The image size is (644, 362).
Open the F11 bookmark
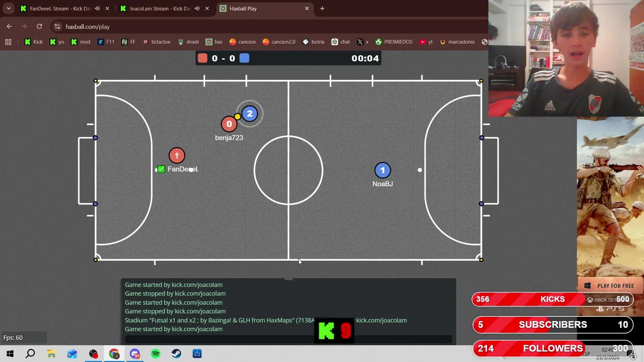pos(105,42)
